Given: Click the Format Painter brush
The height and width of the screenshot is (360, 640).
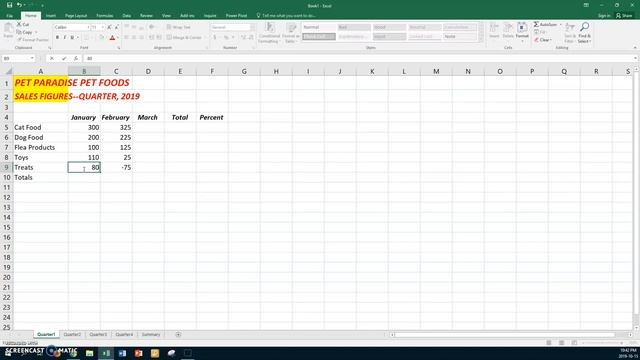Looking at the screenshot, I should 19,40.
